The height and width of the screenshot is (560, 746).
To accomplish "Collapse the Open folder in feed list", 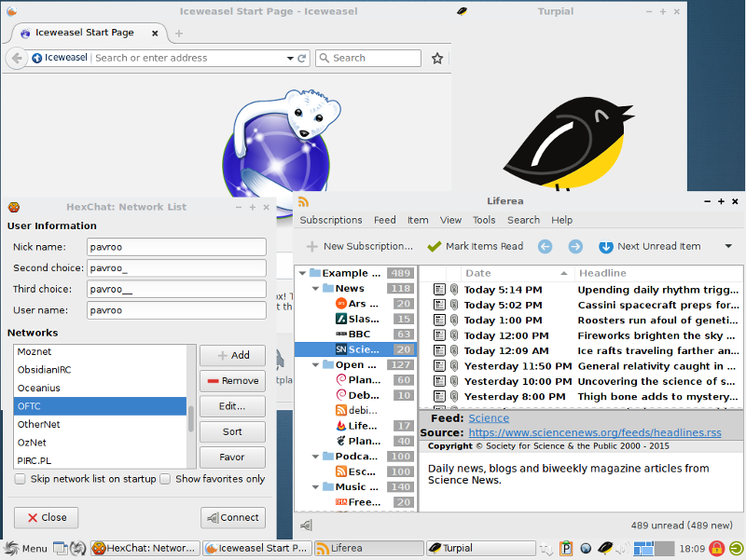I will point(315,365).
